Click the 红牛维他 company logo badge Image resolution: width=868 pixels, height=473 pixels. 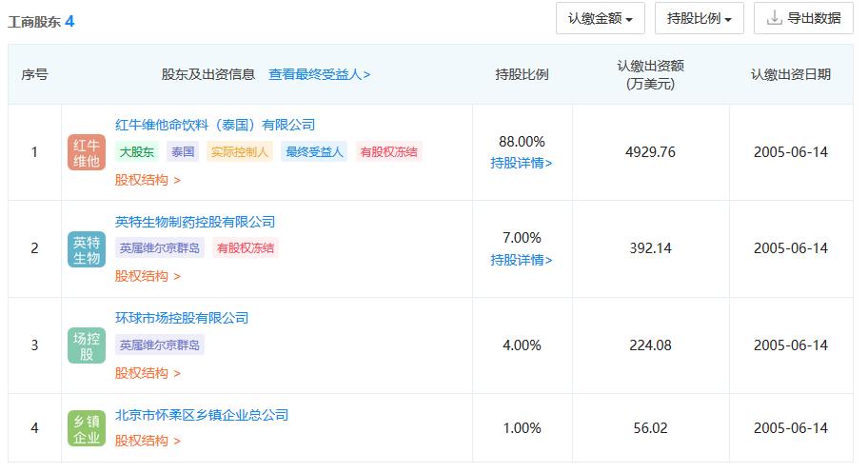tap(87, 152)
